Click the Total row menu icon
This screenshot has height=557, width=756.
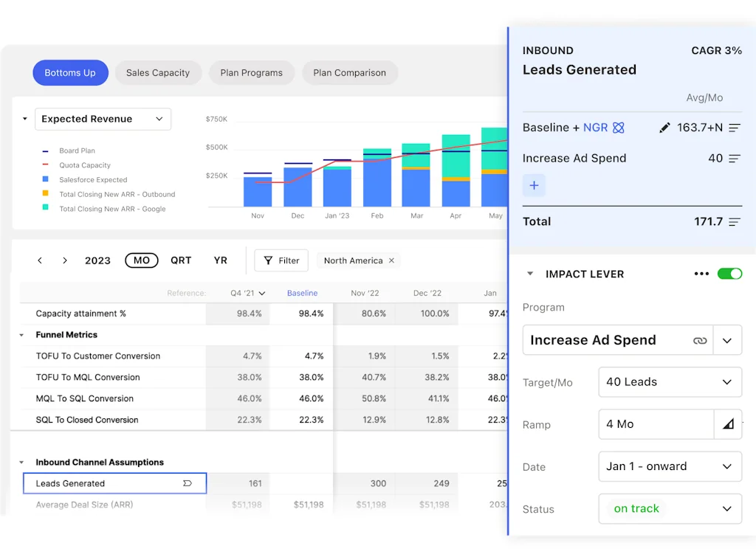(734, 222)
